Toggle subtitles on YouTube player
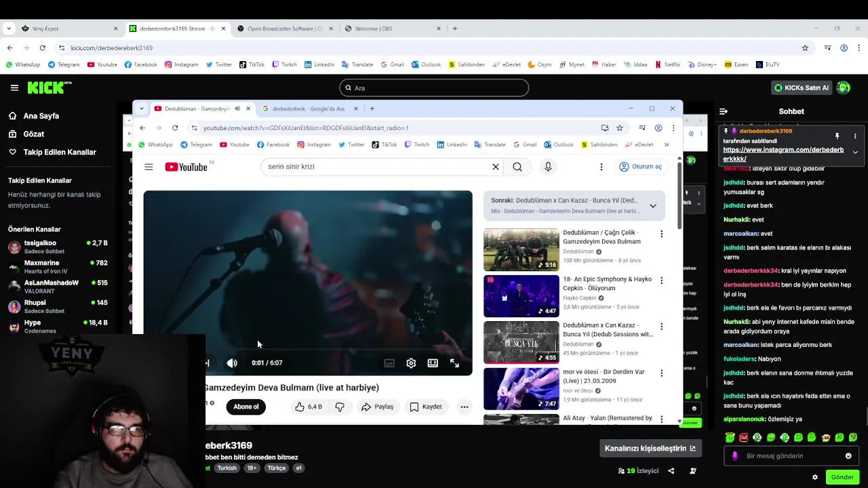 coord(389,363)
